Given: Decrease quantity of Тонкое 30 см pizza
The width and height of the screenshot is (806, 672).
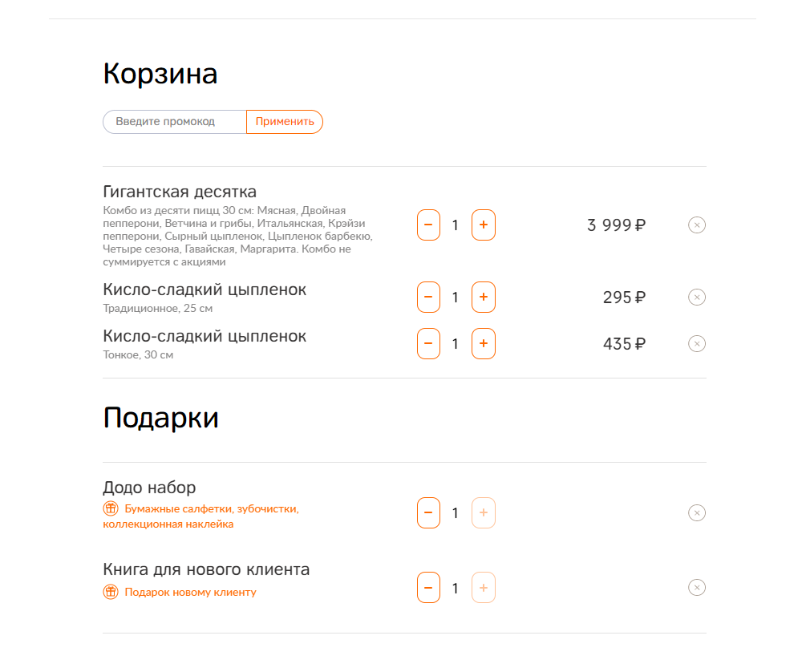Looking at the screenshot, I should tap(428, 343).
